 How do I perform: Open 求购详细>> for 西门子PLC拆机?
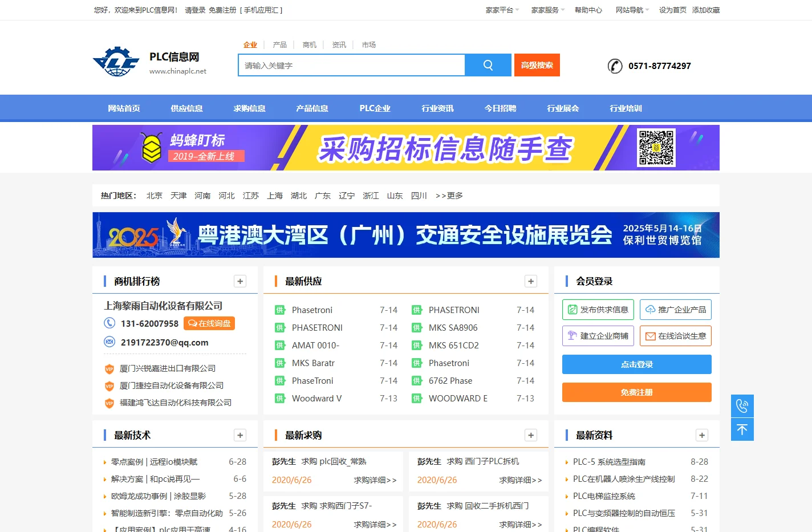point(520,480)
